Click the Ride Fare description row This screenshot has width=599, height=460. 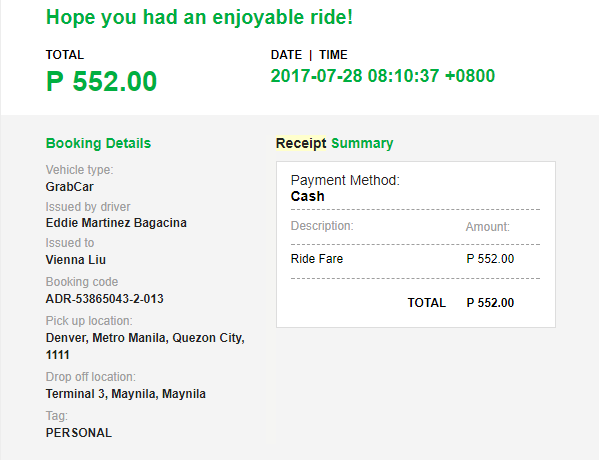pos(416,259)
